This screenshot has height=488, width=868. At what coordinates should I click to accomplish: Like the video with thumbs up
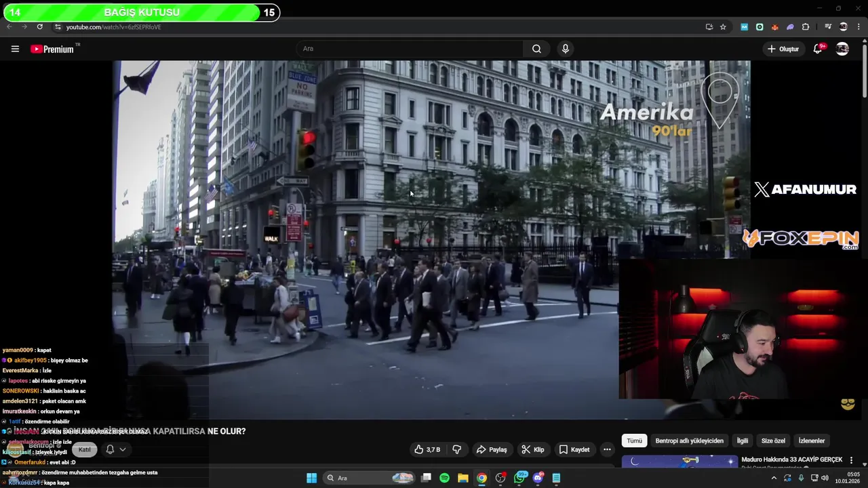(427, 449)
